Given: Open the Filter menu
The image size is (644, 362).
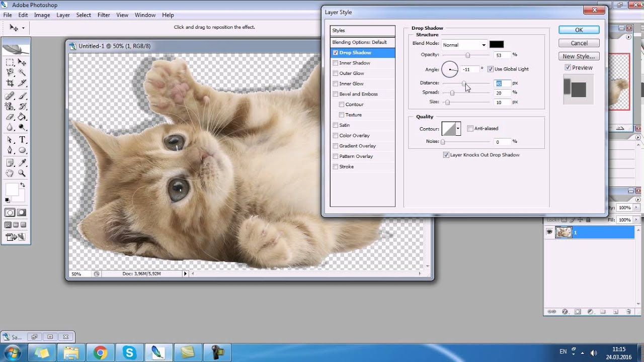Looking at the screenshot, I should [104, 15].
